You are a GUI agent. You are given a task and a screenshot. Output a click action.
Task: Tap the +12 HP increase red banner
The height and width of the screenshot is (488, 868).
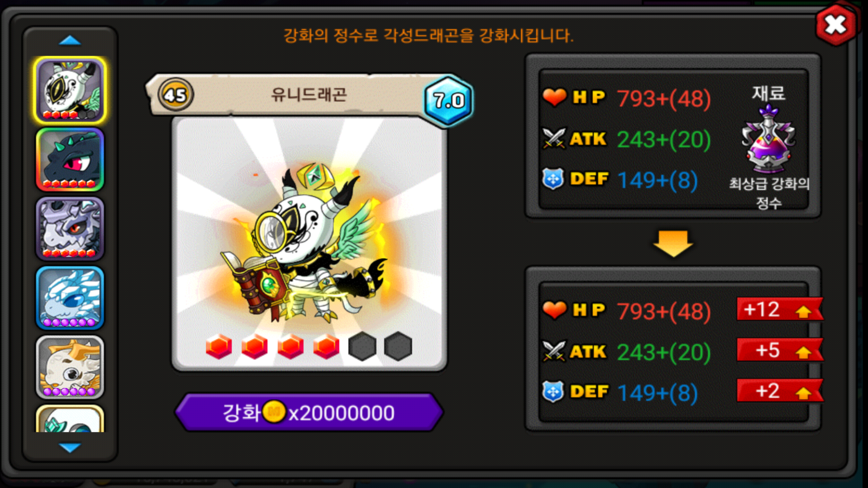780,310
